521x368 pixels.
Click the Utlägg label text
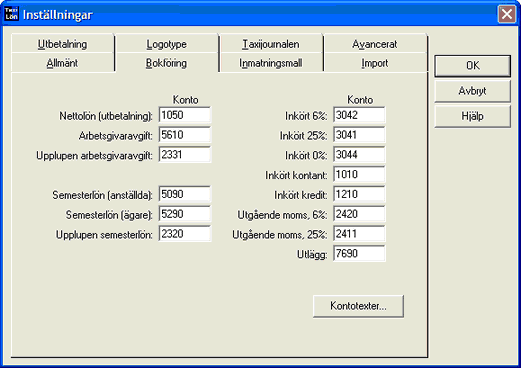tap(312, 255)
